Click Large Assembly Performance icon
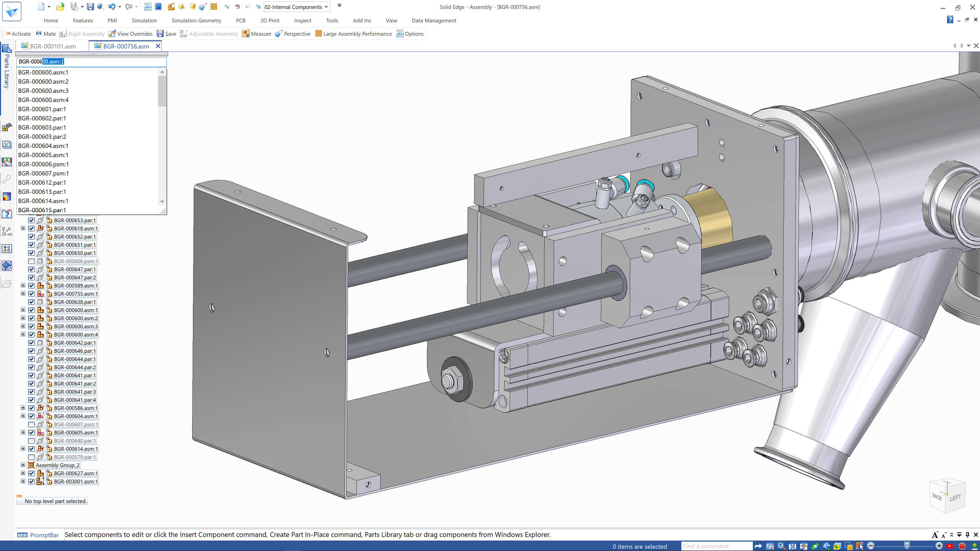The height and width of the screenshot is (551, 980). 318,33
